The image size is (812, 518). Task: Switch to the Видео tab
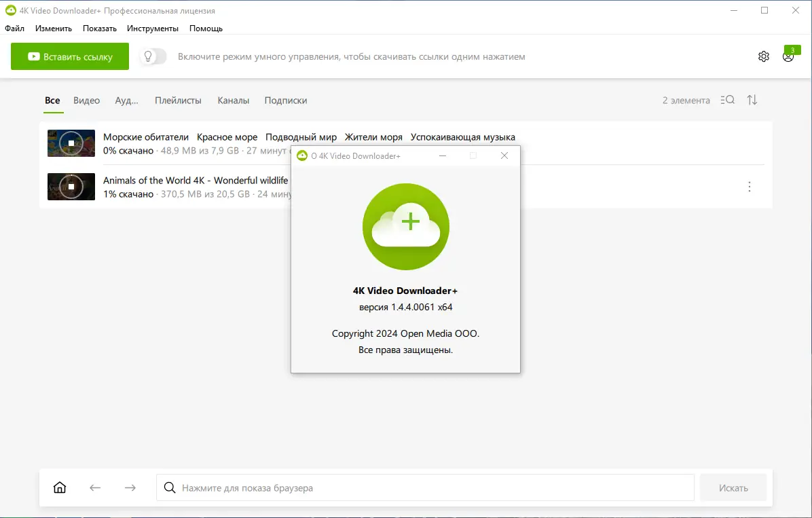[86, 100]
